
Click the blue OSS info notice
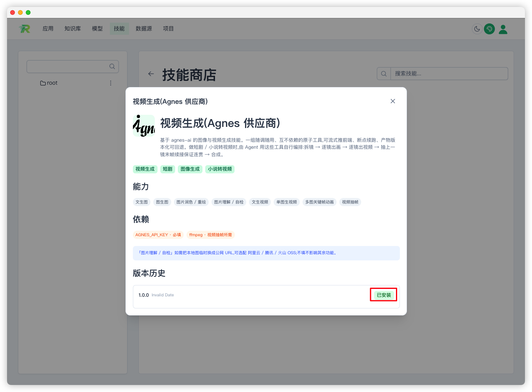click(x=266, y=253)
